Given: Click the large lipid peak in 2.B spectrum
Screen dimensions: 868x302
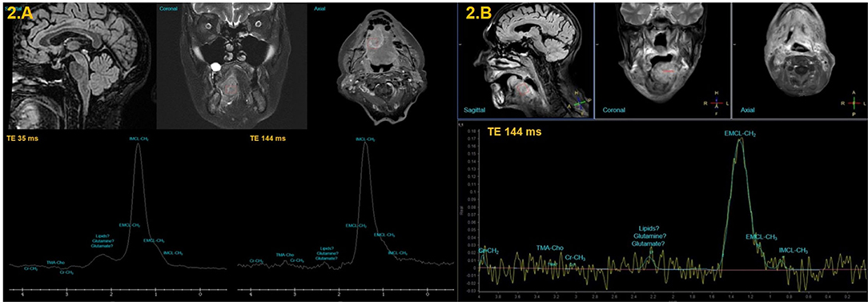Looking at the screenshot, I should pos(740,202).
